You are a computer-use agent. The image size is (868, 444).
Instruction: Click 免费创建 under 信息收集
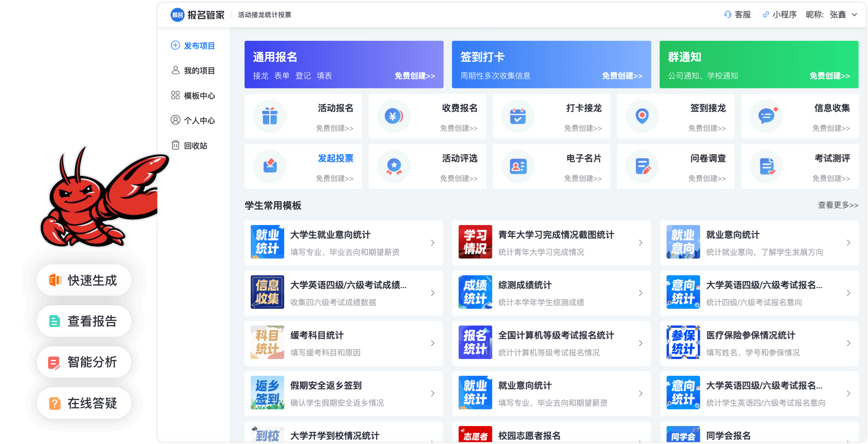coord(831,128)
